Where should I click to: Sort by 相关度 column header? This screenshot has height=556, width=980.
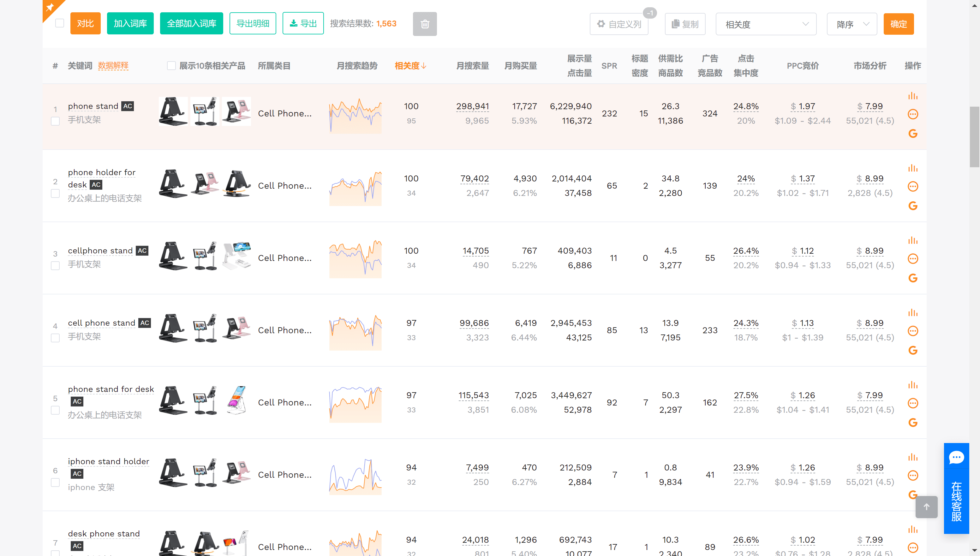(x=410, y=66)
